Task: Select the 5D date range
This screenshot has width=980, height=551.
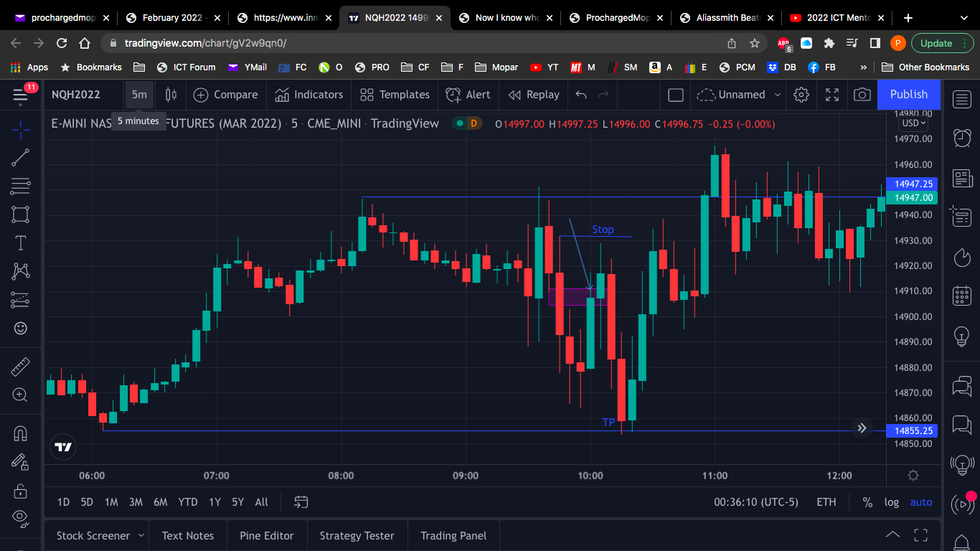Action: 87,502
